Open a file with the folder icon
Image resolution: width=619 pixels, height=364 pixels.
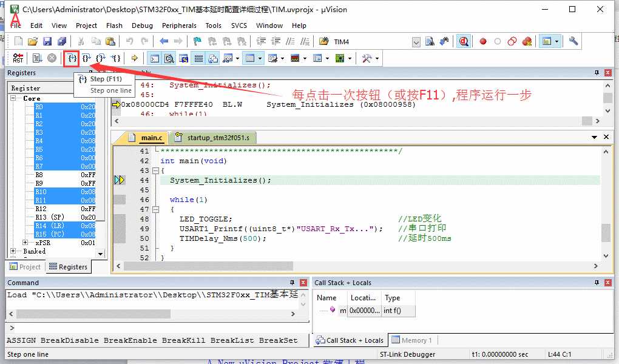[x=33, y=41]
